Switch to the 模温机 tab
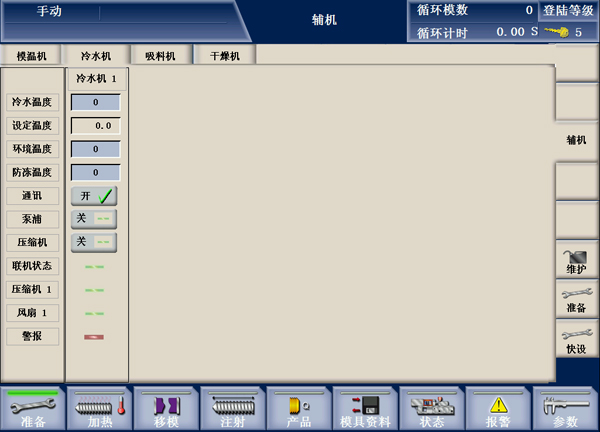The height and width of the screenshot is (432, 600). 31,56
